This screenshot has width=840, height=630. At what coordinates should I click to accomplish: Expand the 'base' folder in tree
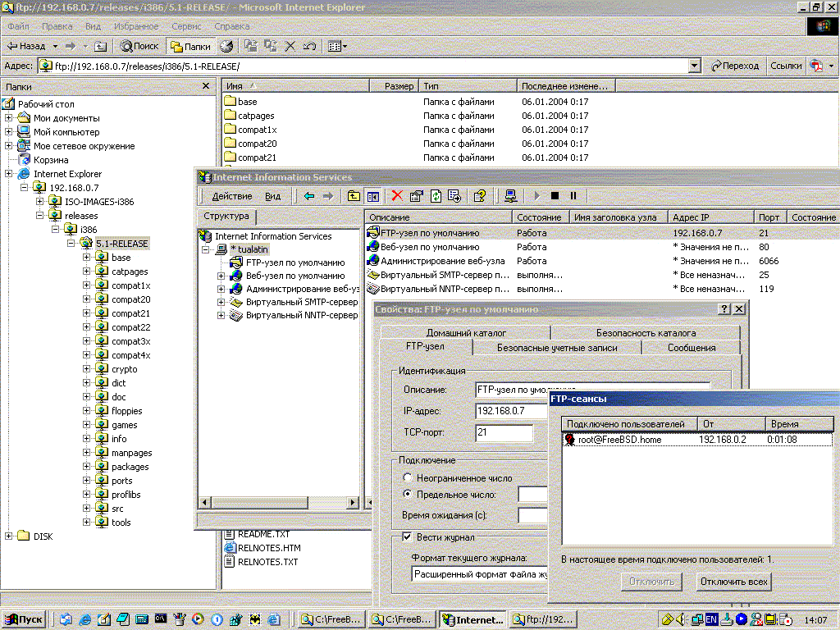pos(87,258)
